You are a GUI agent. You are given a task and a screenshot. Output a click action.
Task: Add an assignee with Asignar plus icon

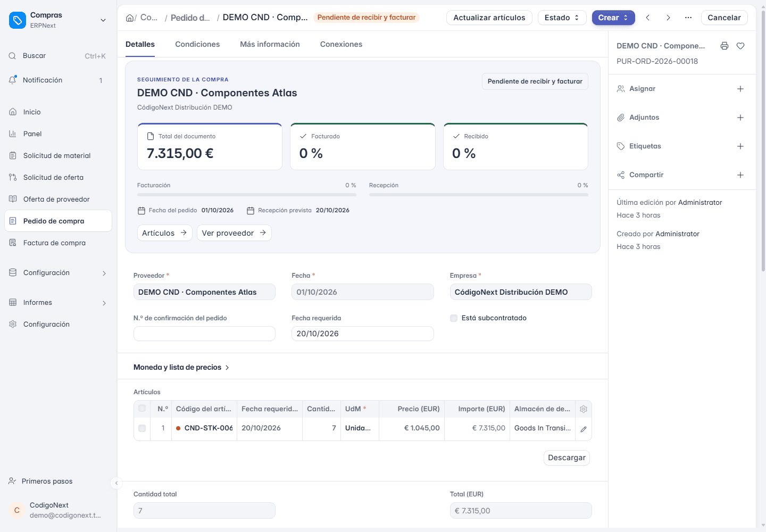click(x=740, y=89)
